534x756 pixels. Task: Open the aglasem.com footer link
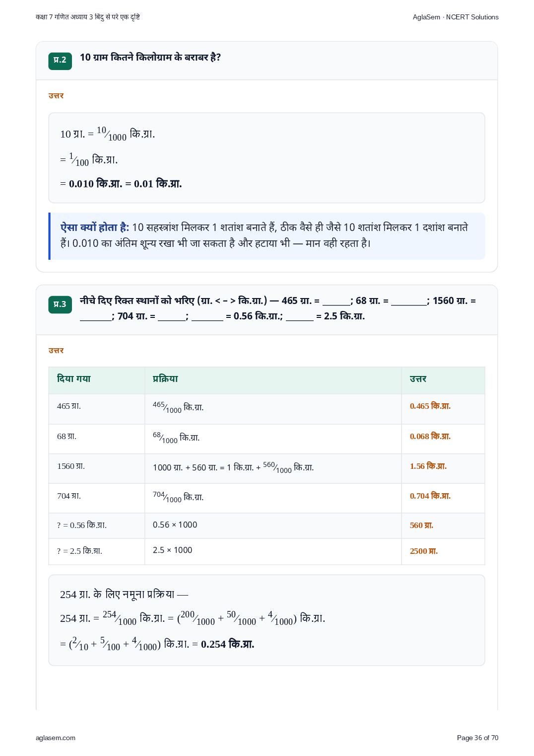click(x=56, y=738)
